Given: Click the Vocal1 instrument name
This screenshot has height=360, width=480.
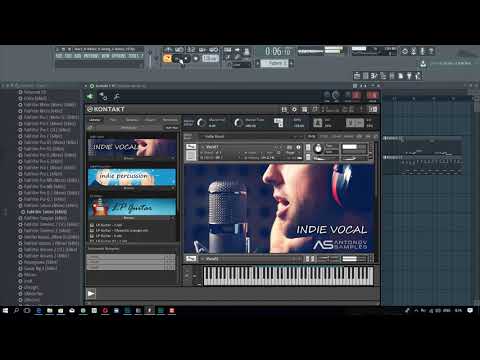Looking at the screenshot, I should click(x=212, y=147).
